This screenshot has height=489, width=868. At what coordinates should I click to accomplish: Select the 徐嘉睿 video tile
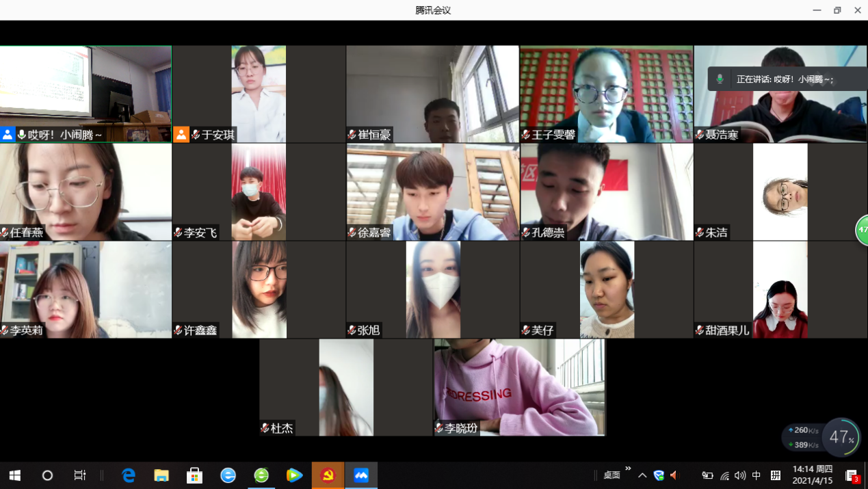[432, 191]
